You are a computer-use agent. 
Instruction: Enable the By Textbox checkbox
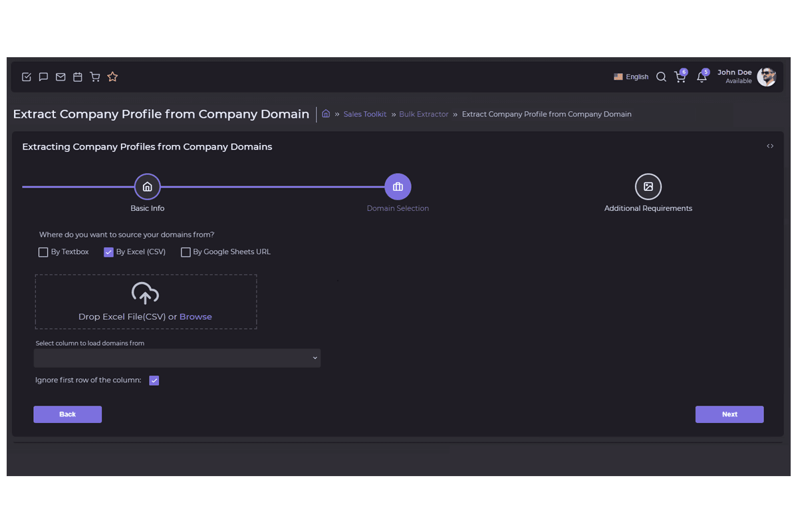[x=43, y=252]
